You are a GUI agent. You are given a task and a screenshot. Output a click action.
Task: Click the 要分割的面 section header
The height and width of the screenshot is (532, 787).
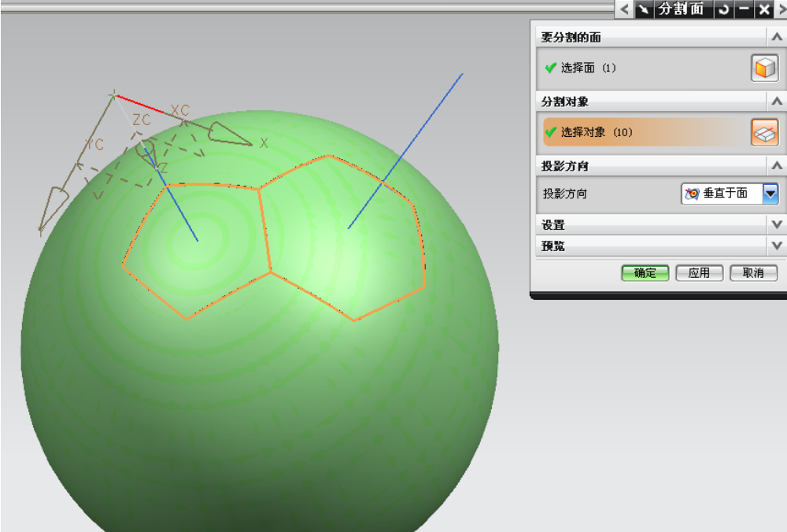click(x=652, y=37)
